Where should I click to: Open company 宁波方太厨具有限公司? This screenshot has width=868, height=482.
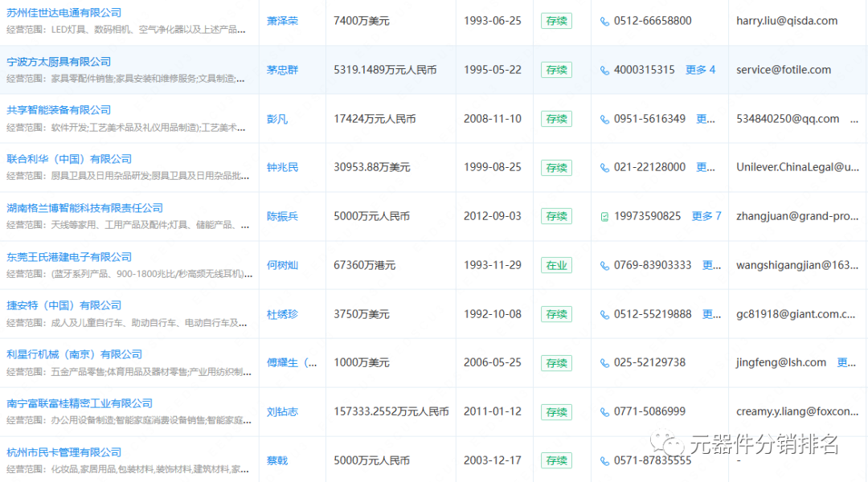pos(59,62)
